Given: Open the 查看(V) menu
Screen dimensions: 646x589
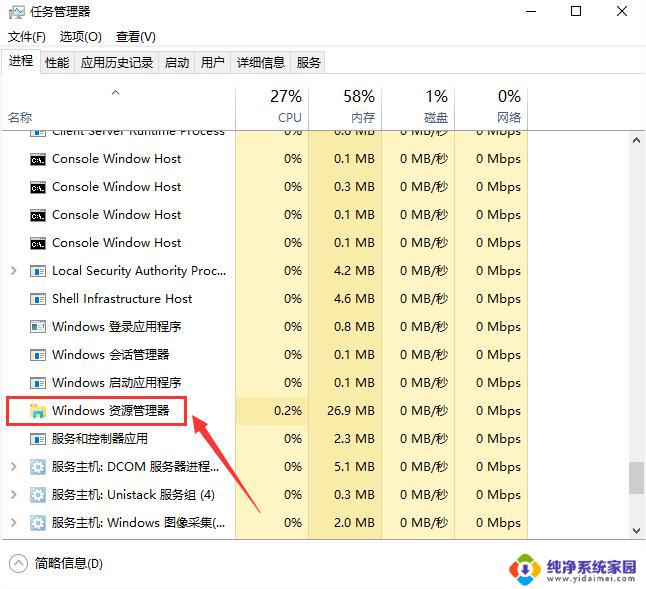Looking at the screenshot, I should pyautogui.click(x=135, y=37).
